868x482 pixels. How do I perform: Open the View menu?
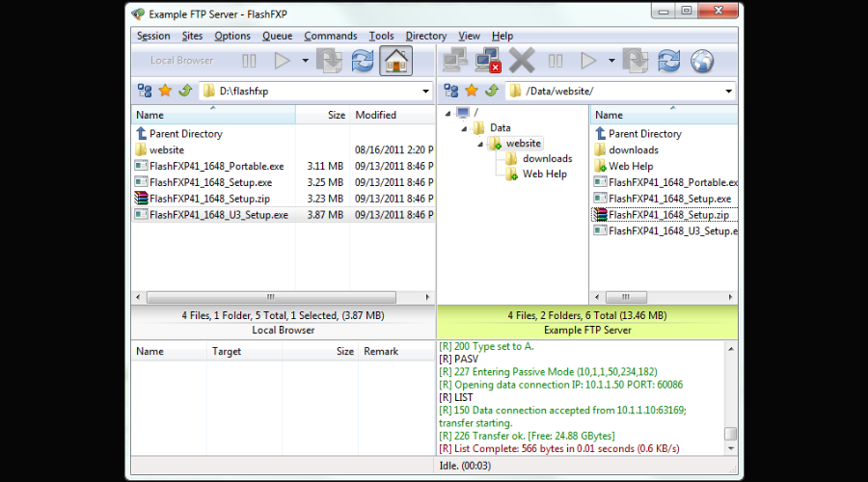pos(469,36)
